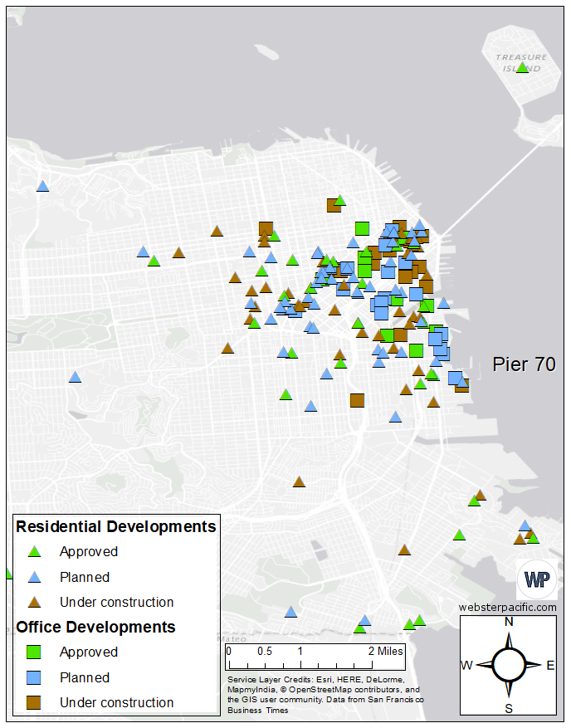Click the Under construction label under Residential Developments
571x728 pixels.
pyautogui.click(x=116, y=602)
